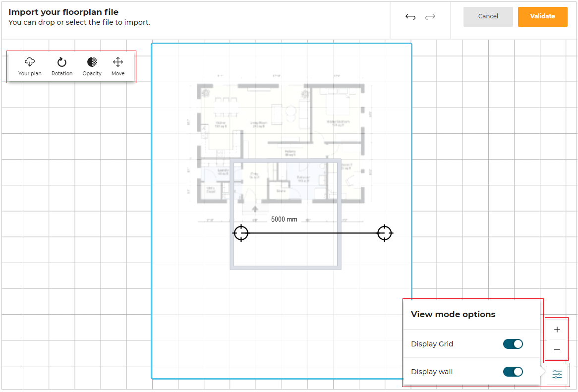
Task: Select the left scale handle circle
Action: point(241,232)
